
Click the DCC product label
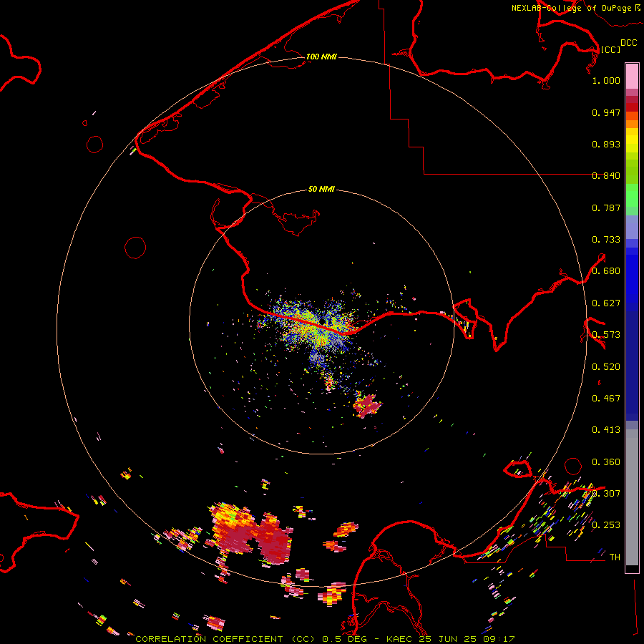(x=628, y=43)
